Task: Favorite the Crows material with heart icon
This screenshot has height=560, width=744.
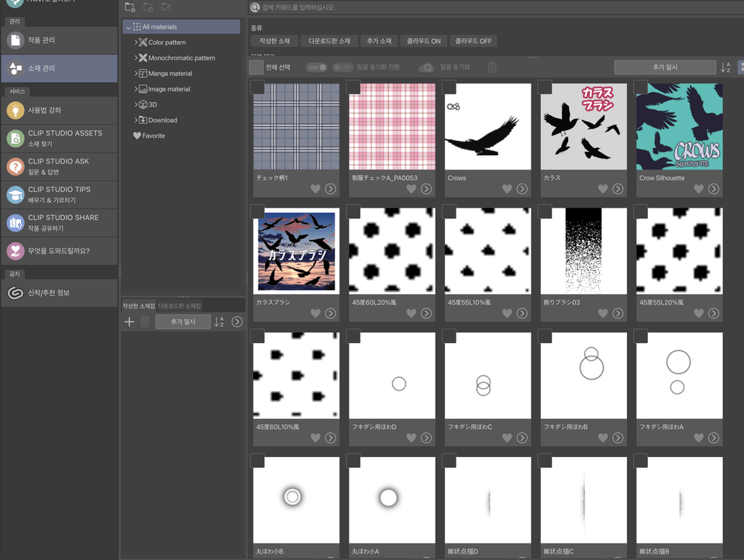Action: click(507, 189)
